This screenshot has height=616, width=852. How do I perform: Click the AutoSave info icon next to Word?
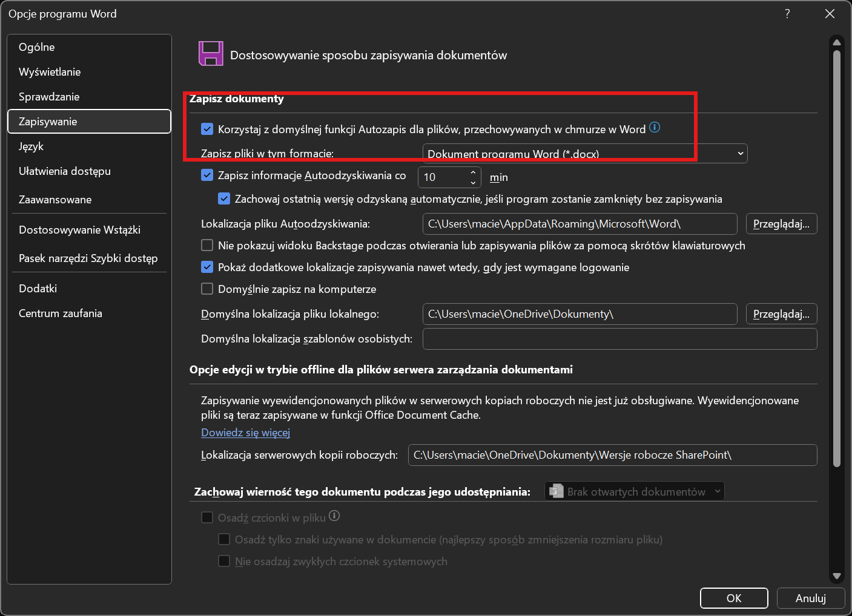[655, 128]
